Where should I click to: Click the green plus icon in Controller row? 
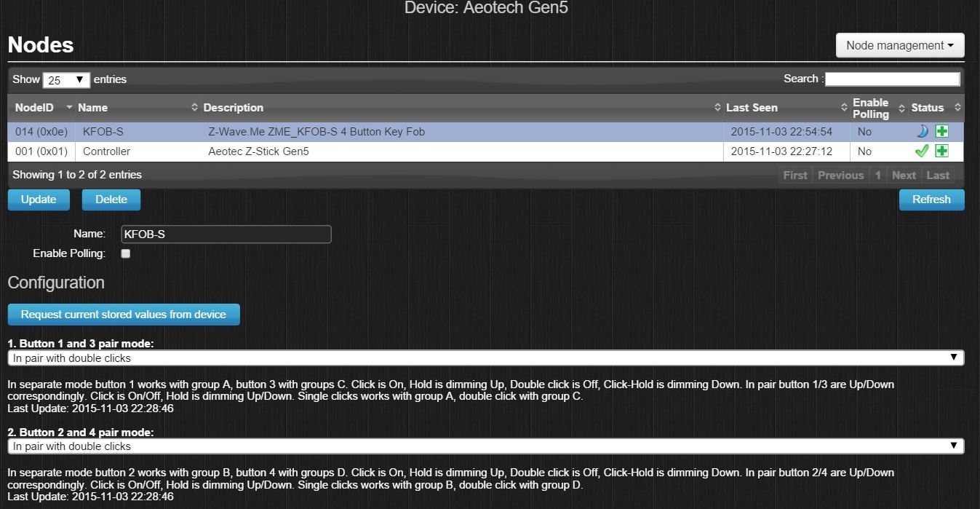coord(941,151)
